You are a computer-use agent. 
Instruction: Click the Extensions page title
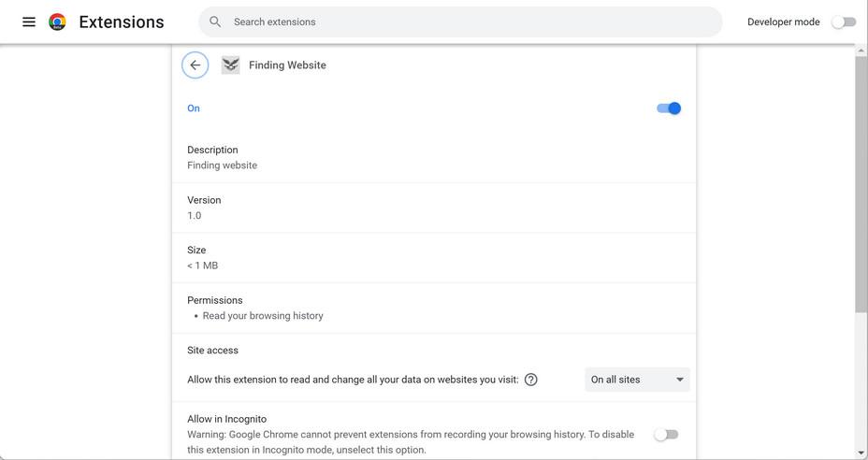point(122,22)
